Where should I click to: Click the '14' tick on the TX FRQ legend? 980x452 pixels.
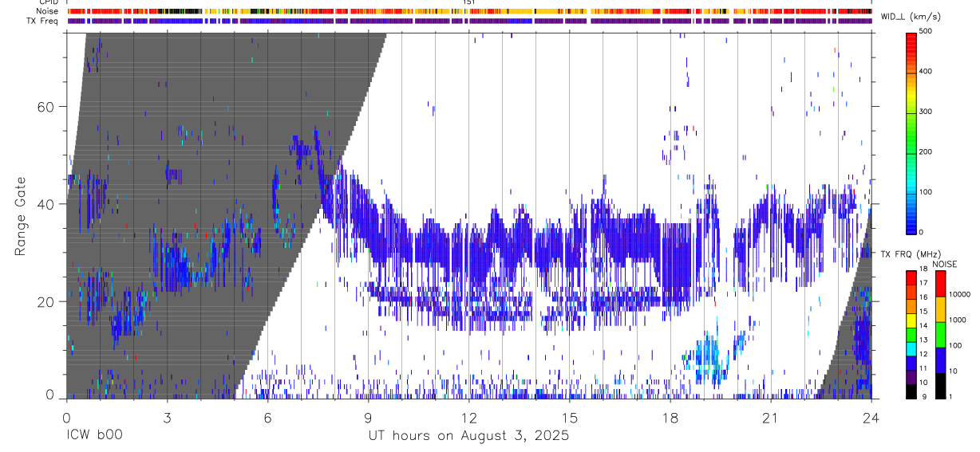[923, 325]
